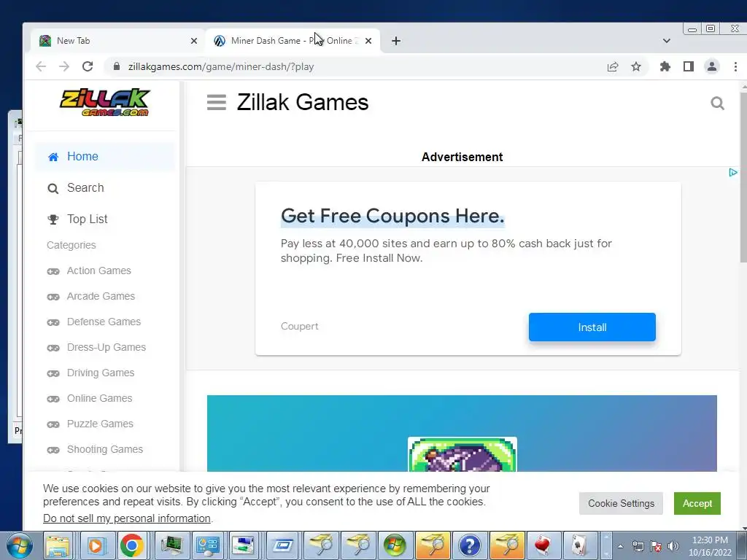
Task: Click the Zillak Games logo
Action: pos(105,102)
